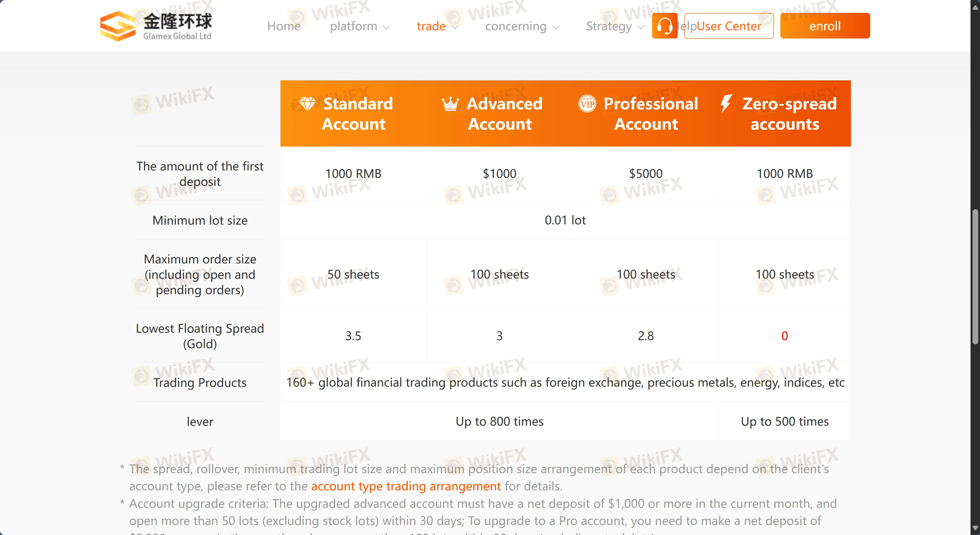Click the red 0 spread value

click(784, 336)
